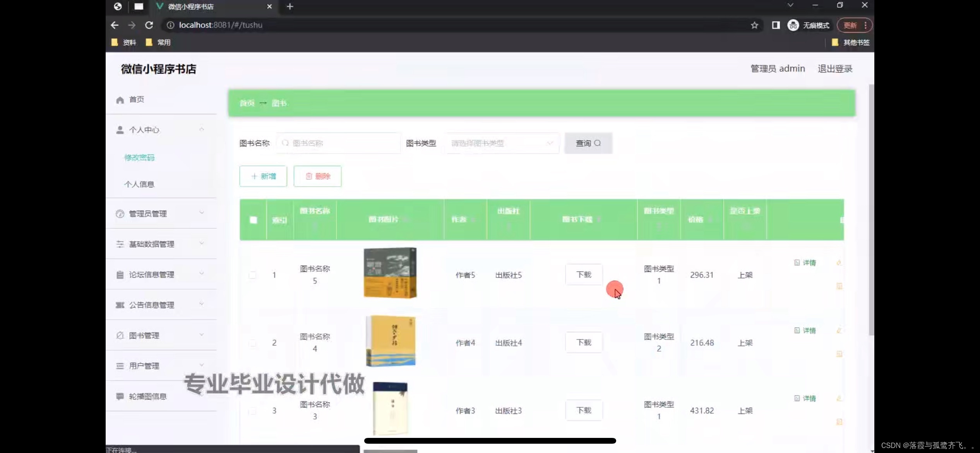Screen dimensions: 980x453
Task: Click the 首页 breadcrumb link
Action: tap(247, 103)
